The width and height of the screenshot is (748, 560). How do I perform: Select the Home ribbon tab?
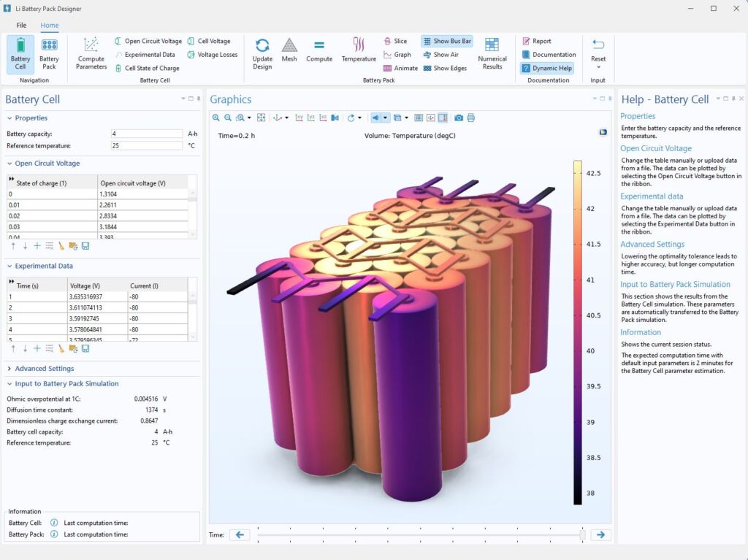coord(48,24)
